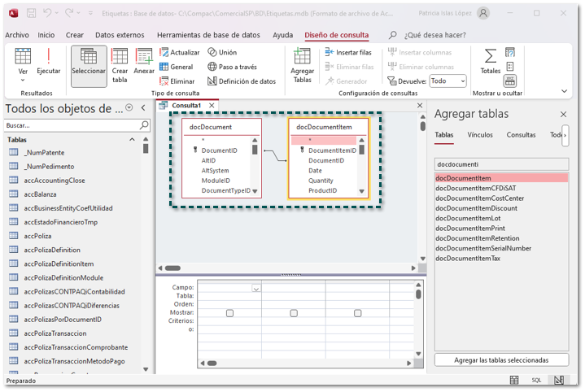Open the Campo field dropdown arrow
585x392 pixels.
pyautogui.click(x=256, y=289)
